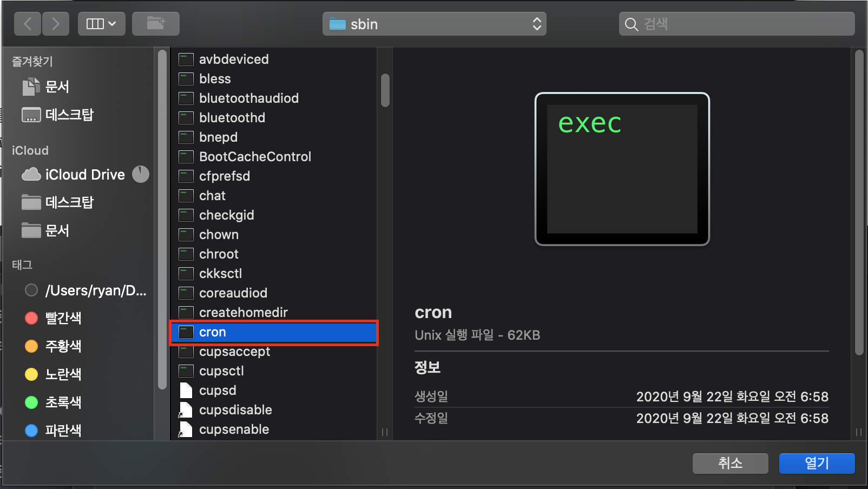Select cupsenable in the file list
This screenshot has height=489, width=868.
pyautogui.click(x=234, y=429)
